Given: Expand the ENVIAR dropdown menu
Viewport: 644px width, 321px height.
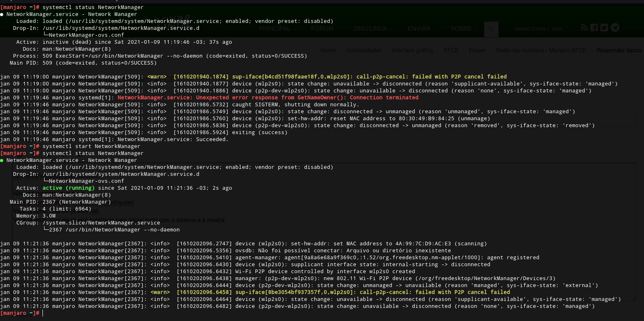Looking at the screenshot, I should pos(422,29).
